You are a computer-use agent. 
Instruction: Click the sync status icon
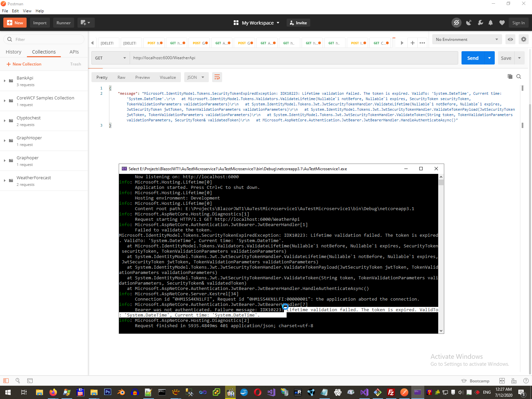(457, 23)
